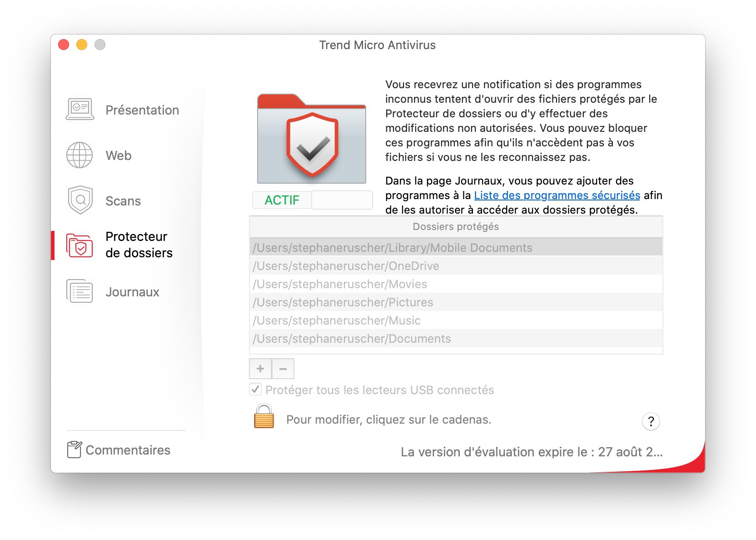Click the Présentation laptop icon
This screenshot has width=756, height=540.
80,110
